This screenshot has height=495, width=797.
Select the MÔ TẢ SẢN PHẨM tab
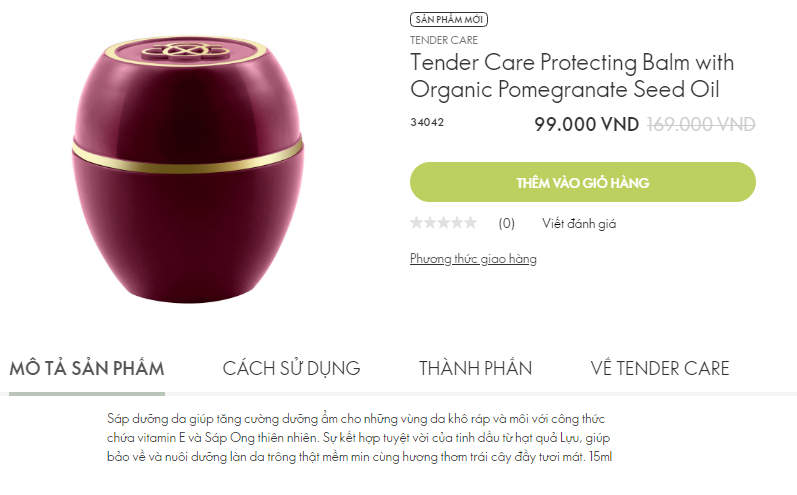pyautogui.click(x=87, y=368)
